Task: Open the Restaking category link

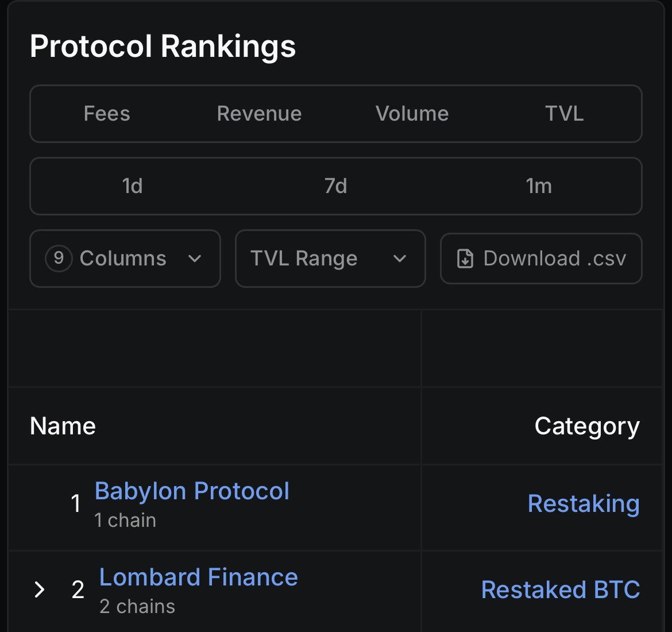Action: pyautogui.click(x=584, y=503)
